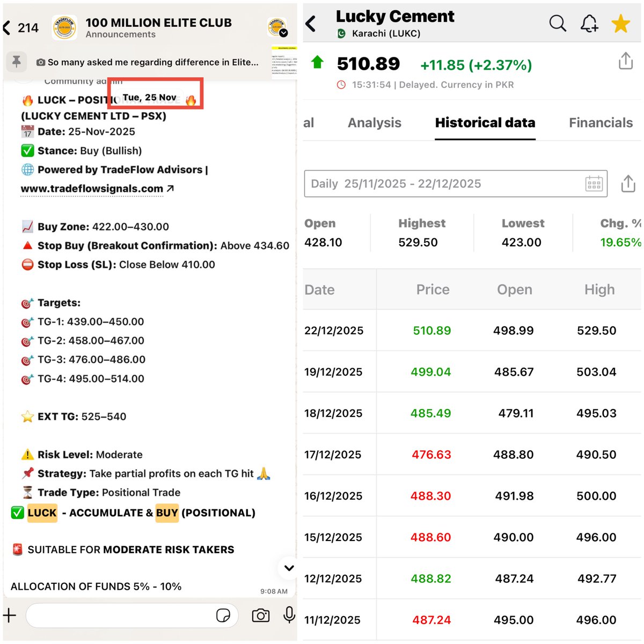The width and height of the screenshot is (644, 644).
Task: Select price 485.49 cell
Action: 431,413
